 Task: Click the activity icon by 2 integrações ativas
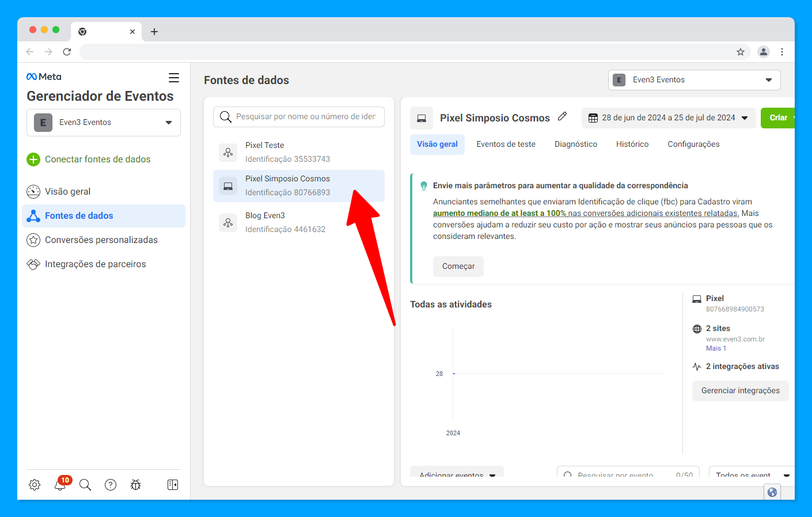[x=697, y=367]
